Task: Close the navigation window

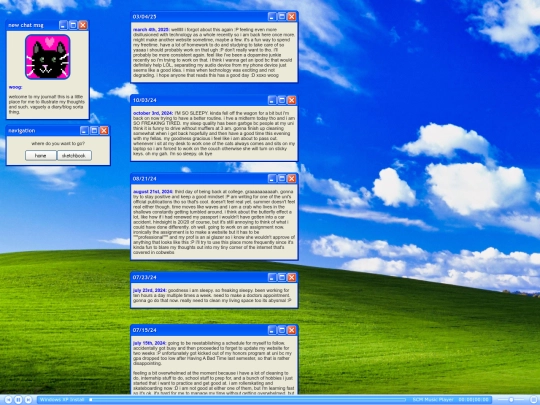Action: 104,131
